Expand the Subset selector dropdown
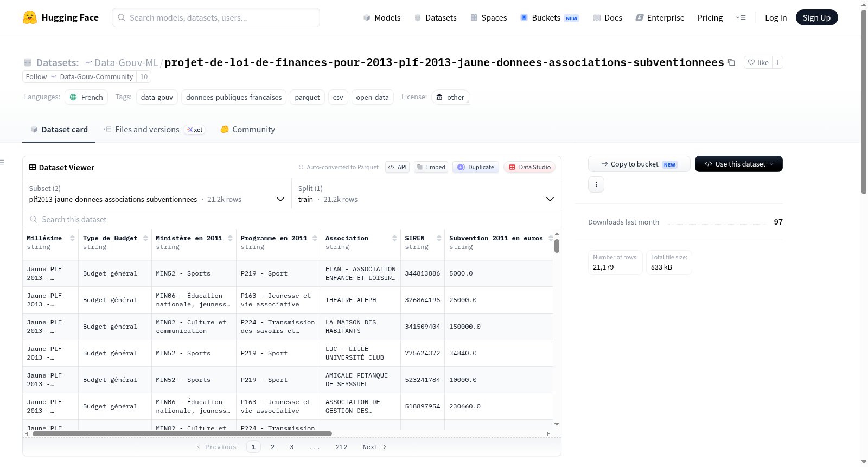Viewport: 868px width, 467px height. click(x=157, y=194)
